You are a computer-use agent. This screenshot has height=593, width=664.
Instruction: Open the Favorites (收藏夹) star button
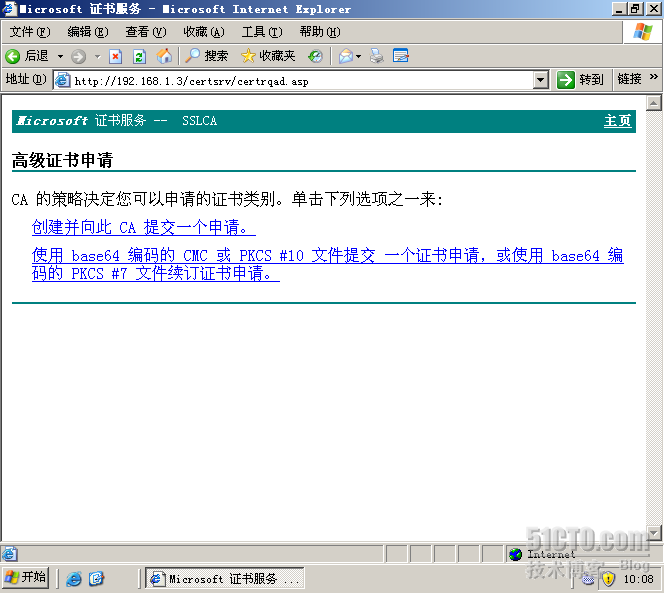268,56
